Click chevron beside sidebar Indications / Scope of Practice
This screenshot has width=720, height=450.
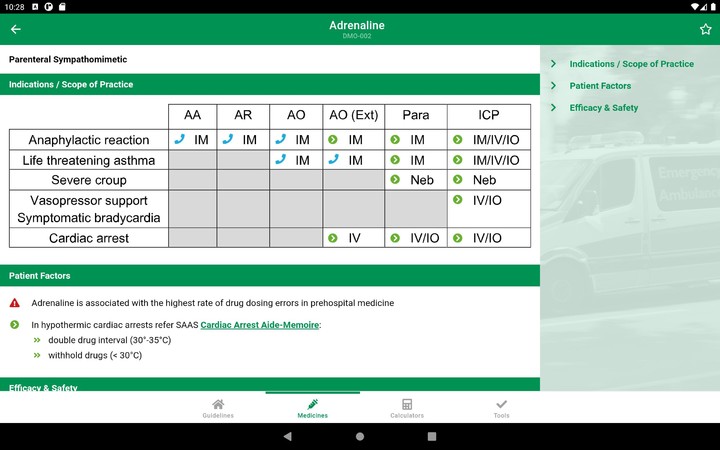pos(553,64)
